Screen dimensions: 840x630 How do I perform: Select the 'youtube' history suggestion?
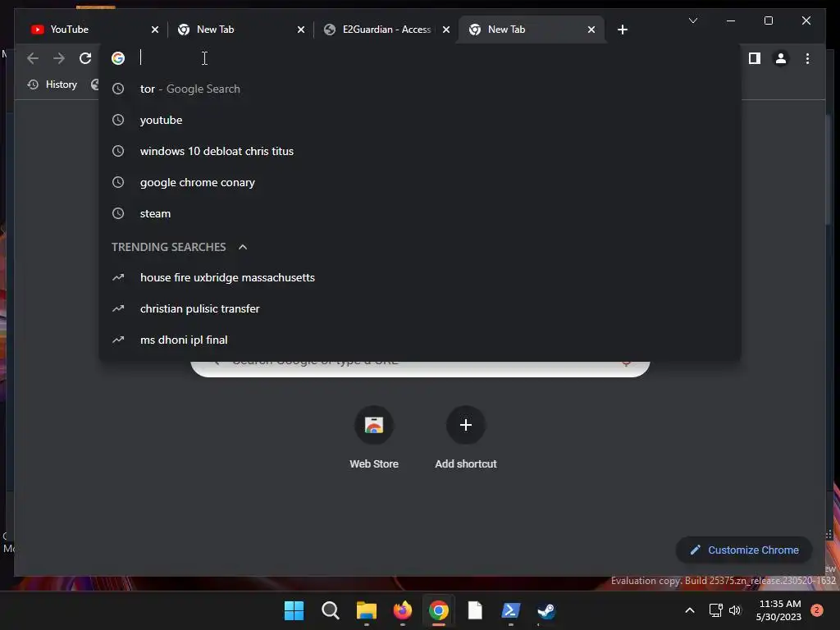[419, 120]
